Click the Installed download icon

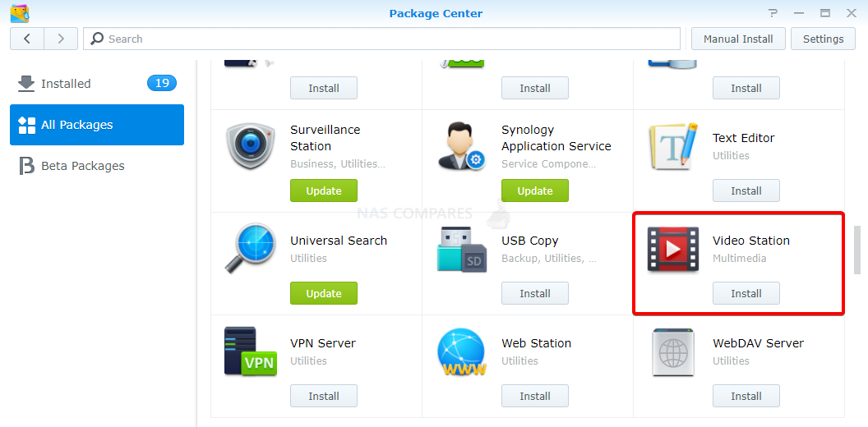tap(26, 84)
